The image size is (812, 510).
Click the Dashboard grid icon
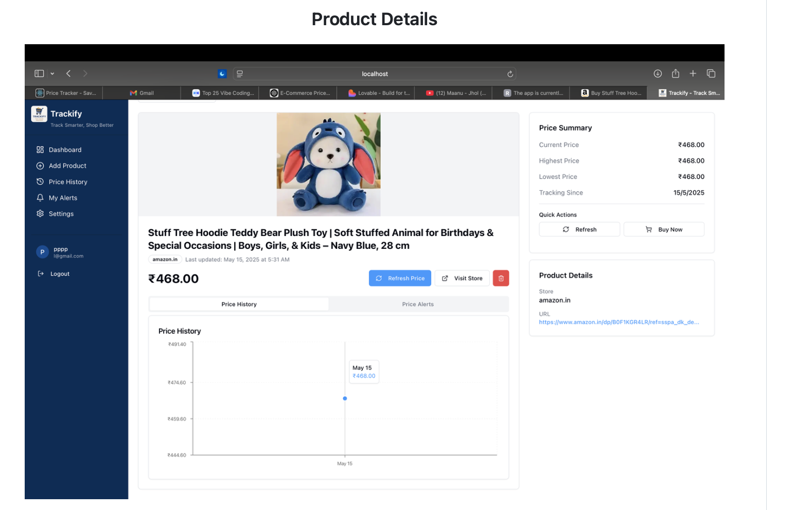pyautogui.click(x=40, y=150)
